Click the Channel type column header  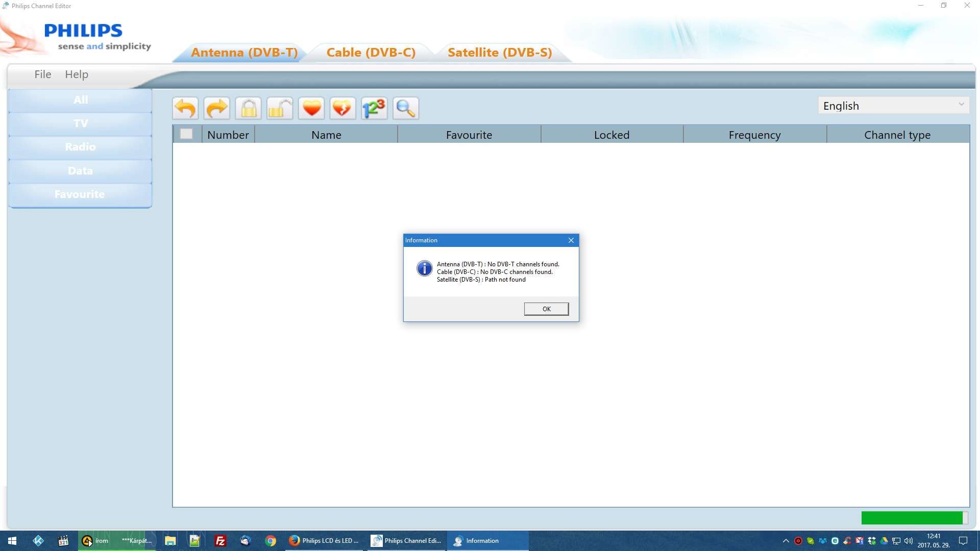click(897, 135)
